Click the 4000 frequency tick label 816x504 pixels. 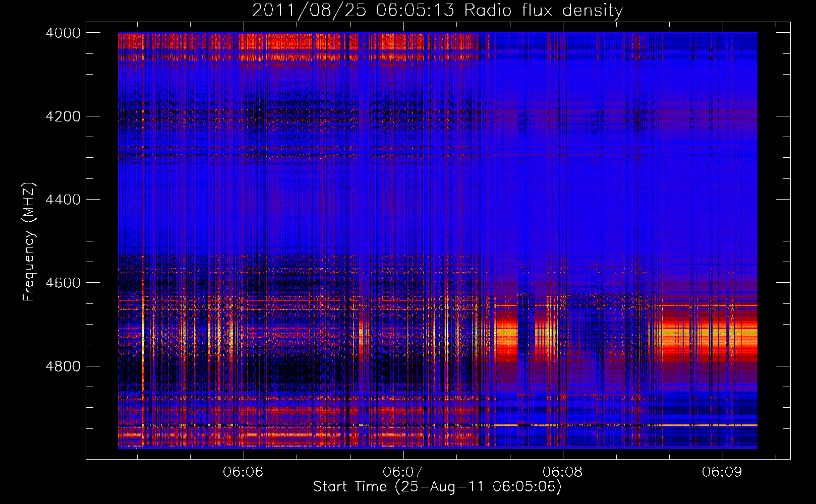coord(63,33)
